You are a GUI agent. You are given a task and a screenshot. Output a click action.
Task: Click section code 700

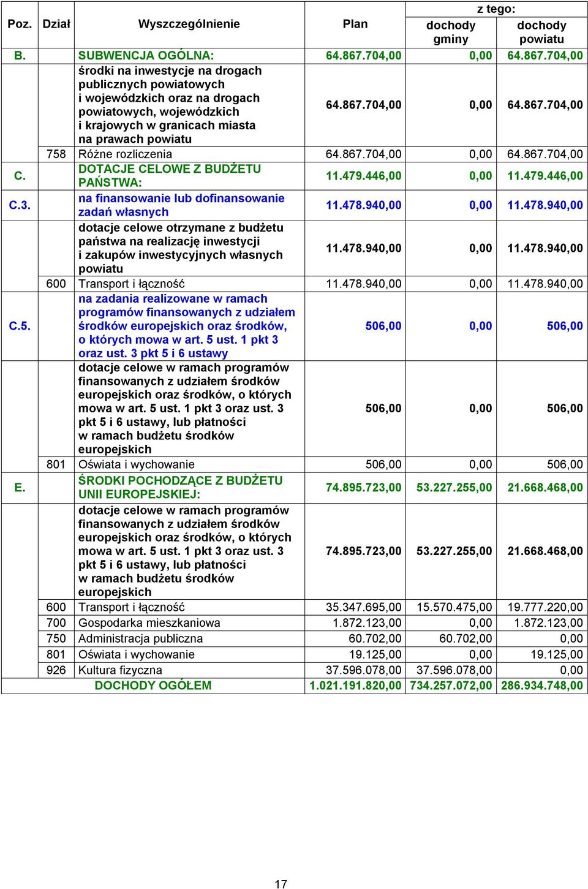pos(56,623)
